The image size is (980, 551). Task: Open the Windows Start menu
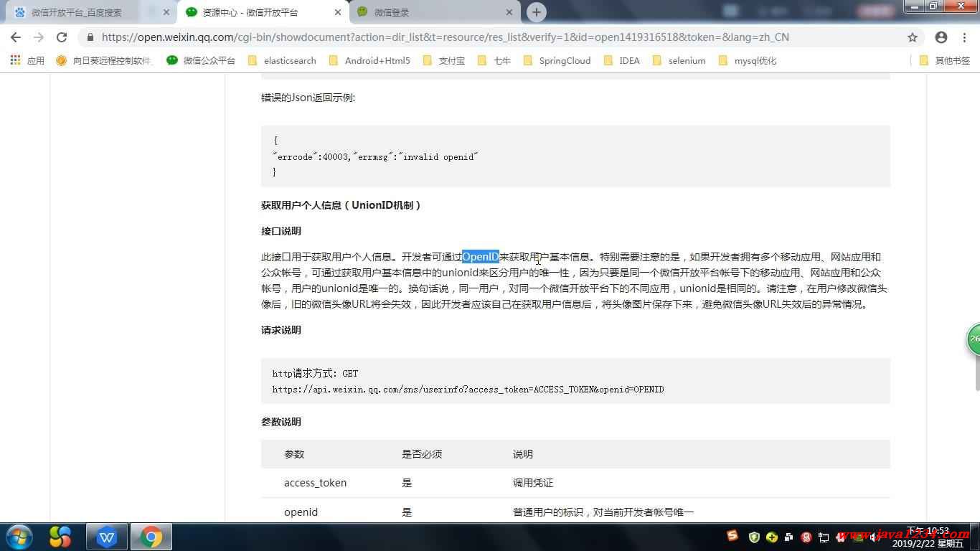pyautogui.click(x=19, y=537)
